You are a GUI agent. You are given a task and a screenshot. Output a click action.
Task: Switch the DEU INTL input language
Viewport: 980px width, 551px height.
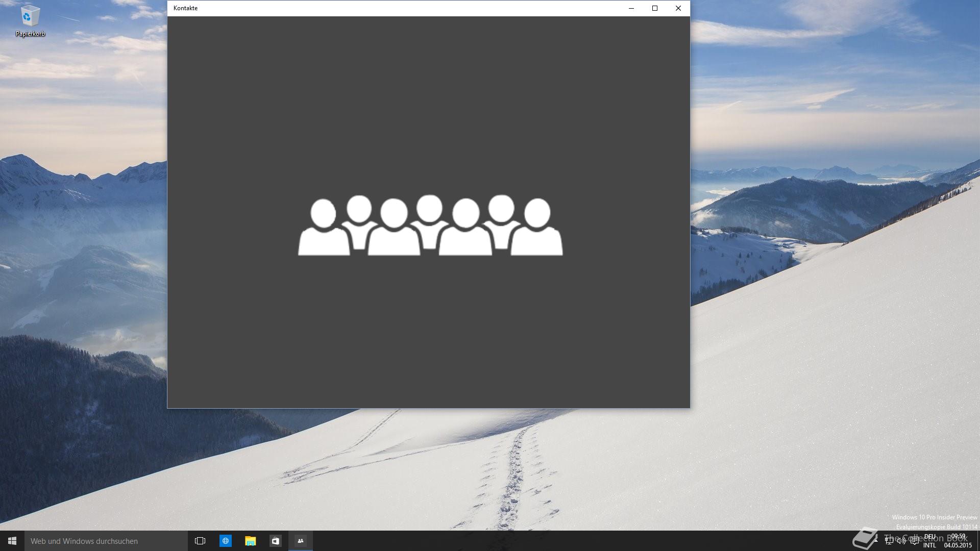[x=929, y=541]
